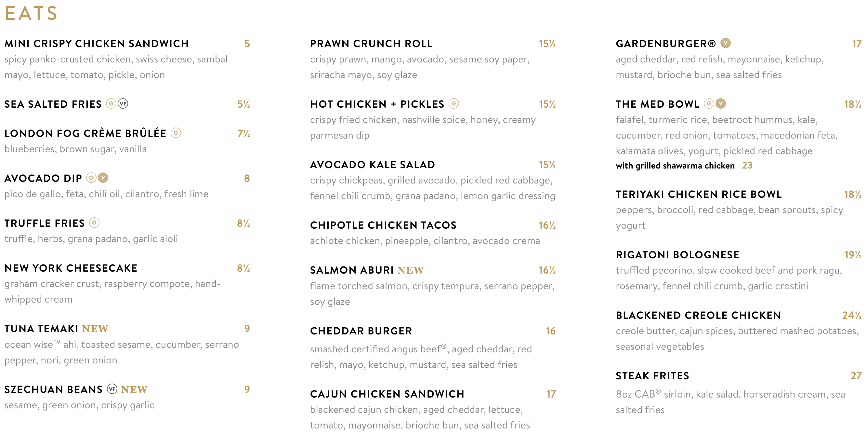This screenshot has height=434, width=868.
Task: Click the G icon next to London Fog Crème Brûlée
Action: (x=176, y=133)
